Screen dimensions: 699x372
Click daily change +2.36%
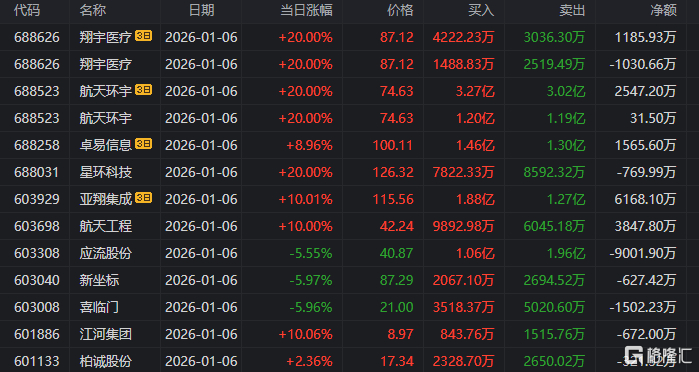pos(309,361)
